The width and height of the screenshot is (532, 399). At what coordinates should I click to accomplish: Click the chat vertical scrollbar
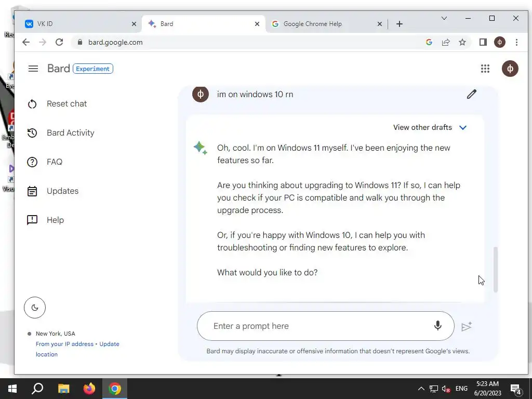point(495,270)
